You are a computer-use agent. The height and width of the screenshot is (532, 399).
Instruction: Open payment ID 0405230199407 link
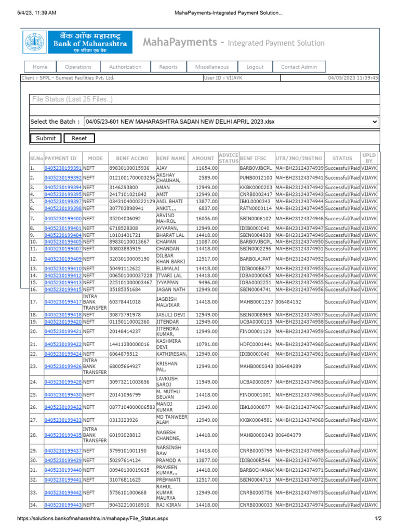click(63, 249)
